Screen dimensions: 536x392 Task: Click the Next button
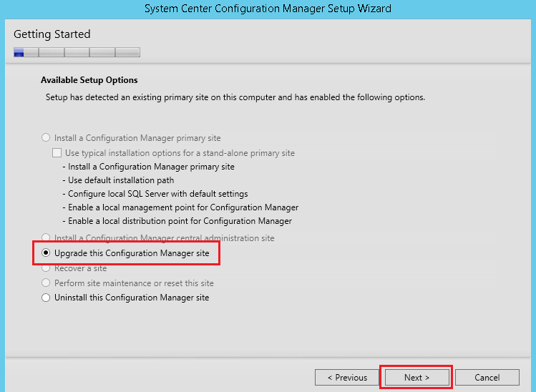[416, 377]
